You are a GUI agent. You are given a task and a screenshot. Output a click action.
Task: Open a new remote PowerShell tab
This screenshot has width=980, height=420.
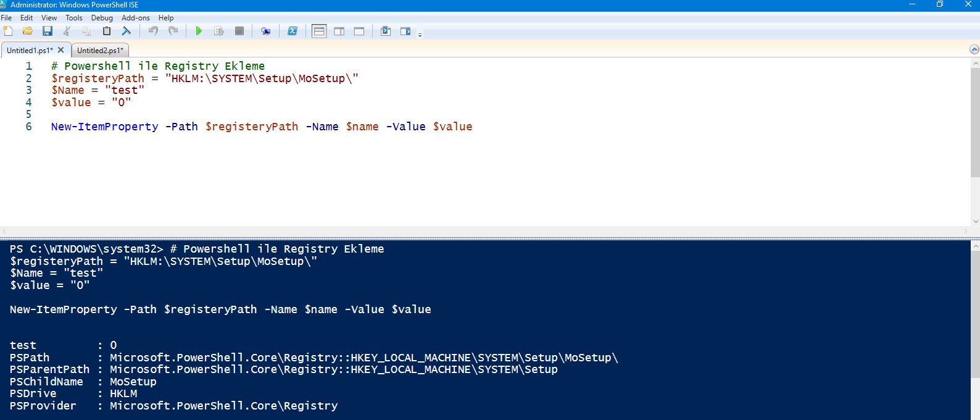coord(265,31)
